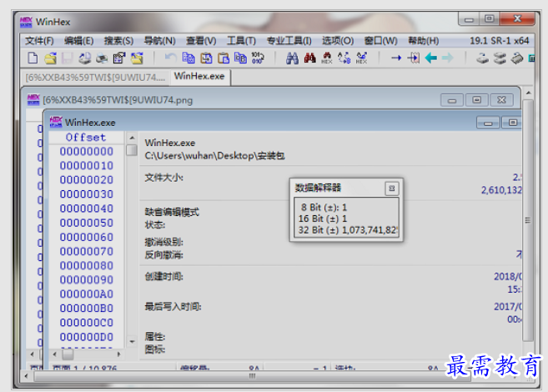Open file Properties toolbar icon
This screenshot has width=548, height=392.
(119, 58)
